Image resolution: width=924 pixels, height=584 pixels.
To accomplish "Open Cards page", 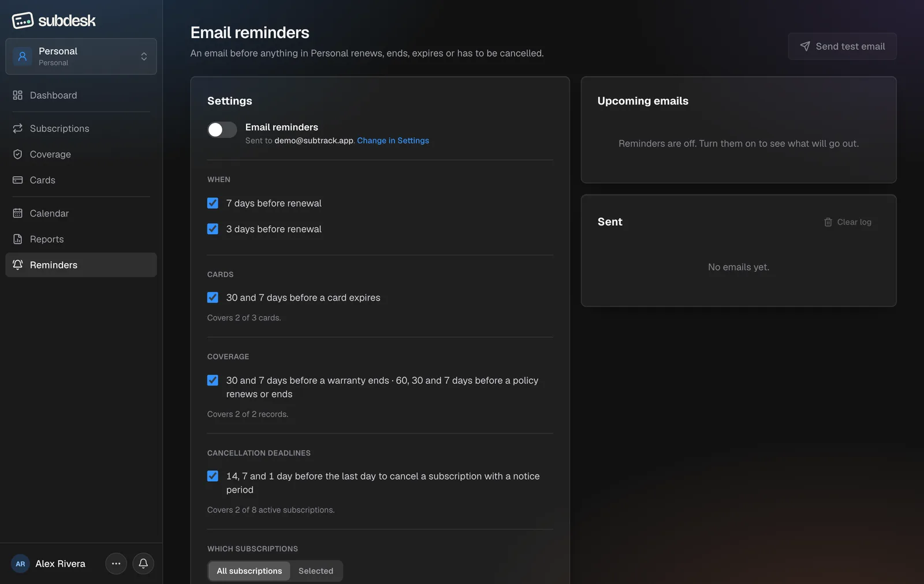I will point(81,180).
